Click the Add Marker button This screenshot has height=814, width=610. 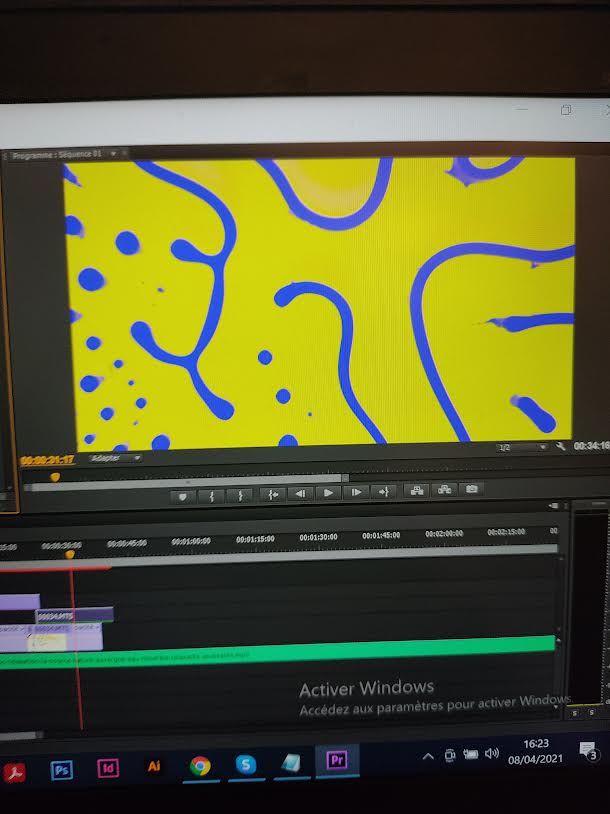coord(182,495)
